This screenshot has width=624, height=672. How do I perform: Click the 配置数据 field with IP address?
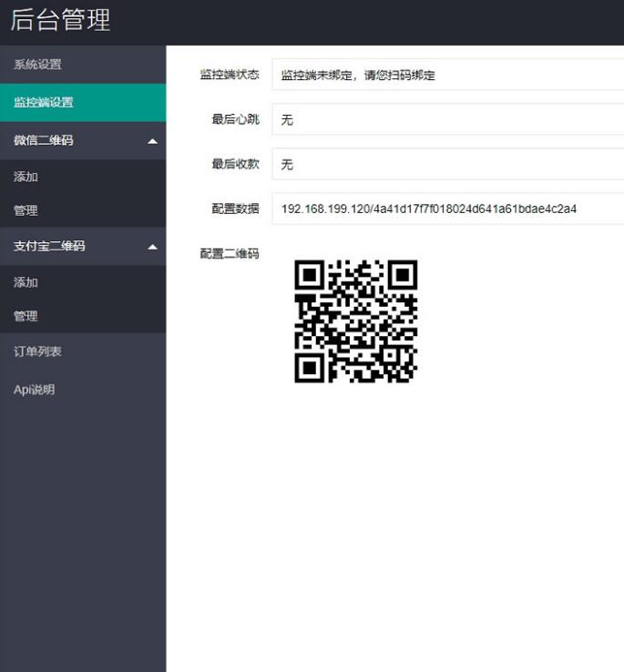[448, 209]
